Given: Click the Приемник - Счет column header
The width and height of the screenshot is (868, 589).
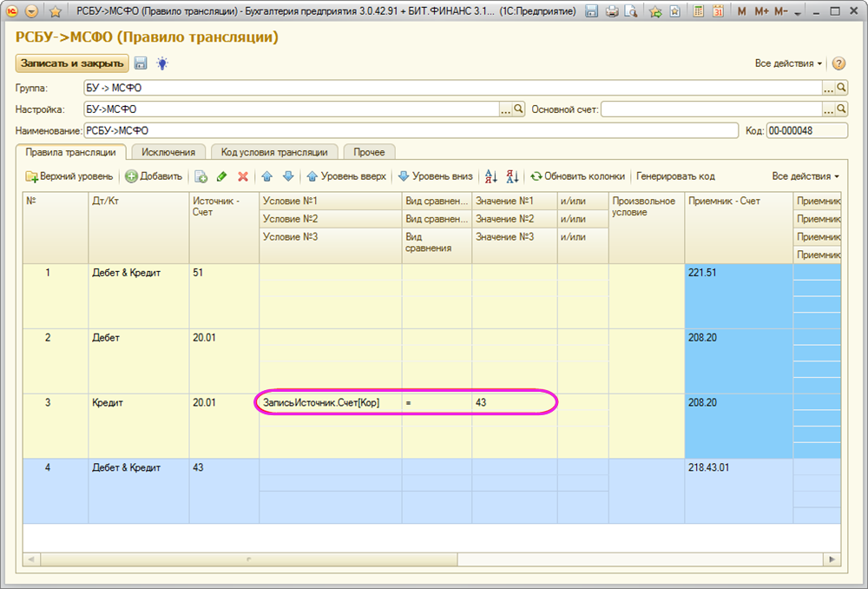Looking at the screenshot, I should coord(739,228).
